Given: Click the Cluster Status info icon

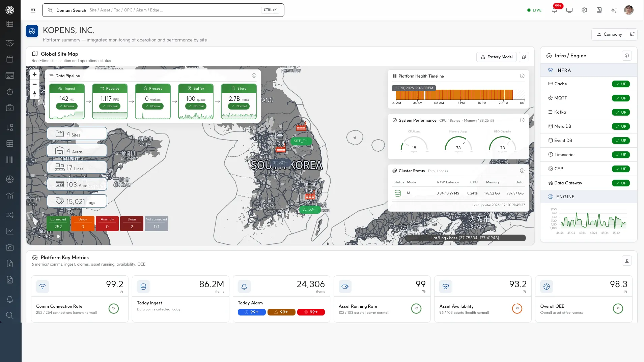Looking at the screenshot, I should 522,171.
